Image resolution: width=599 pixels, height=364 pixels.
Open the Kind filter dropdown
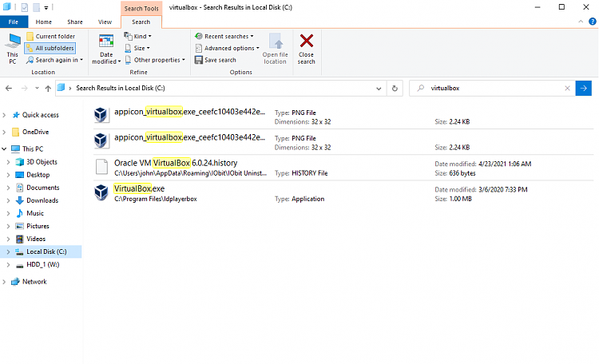click(138, 36)
